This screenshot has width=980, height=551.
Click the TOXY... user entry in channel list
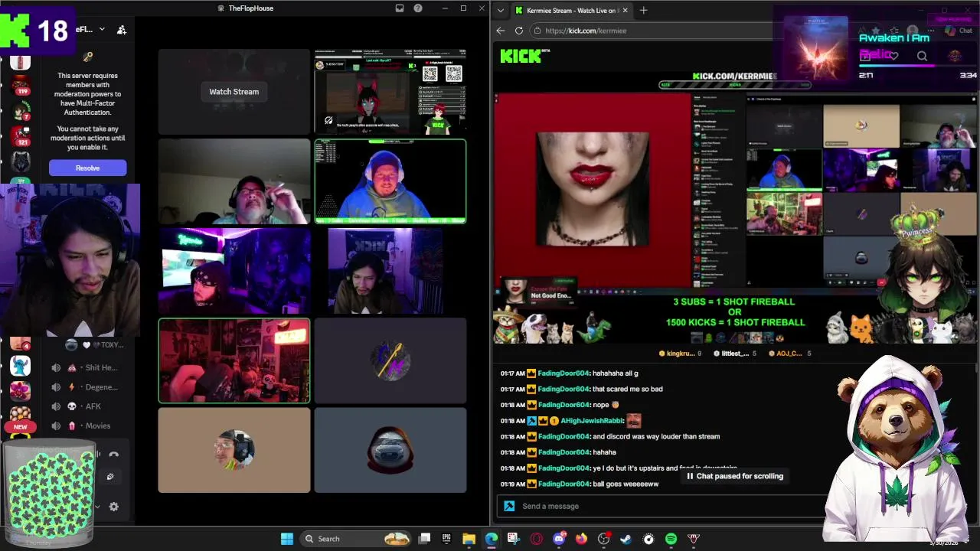point(96,345)
